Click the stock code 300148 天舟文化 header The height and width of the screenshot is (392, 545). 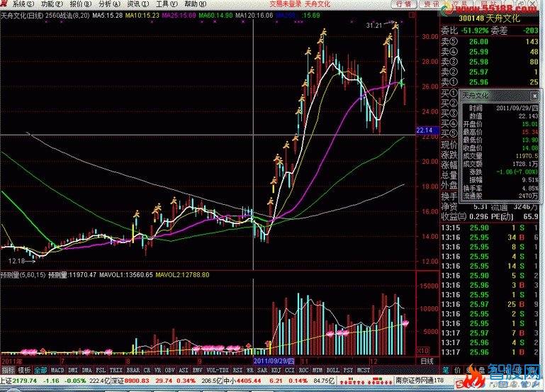(x=490, y=18)
